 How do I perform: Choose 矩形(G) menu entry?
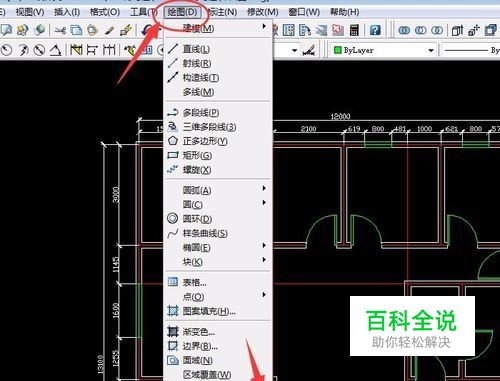tap(218, 156)
